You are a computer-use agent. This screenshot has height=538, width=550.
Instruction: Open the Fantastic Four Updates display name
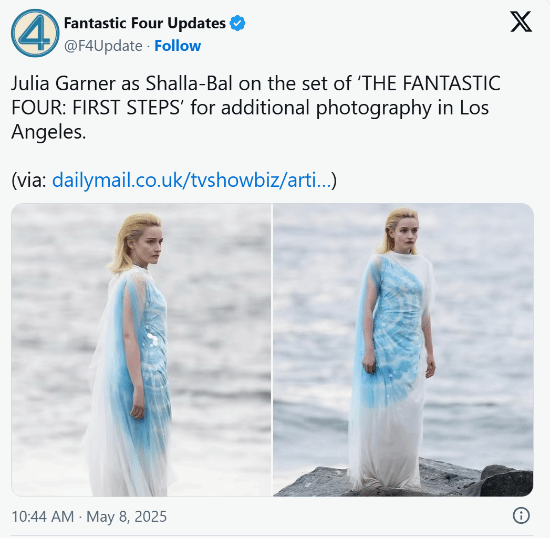[145, 23]
